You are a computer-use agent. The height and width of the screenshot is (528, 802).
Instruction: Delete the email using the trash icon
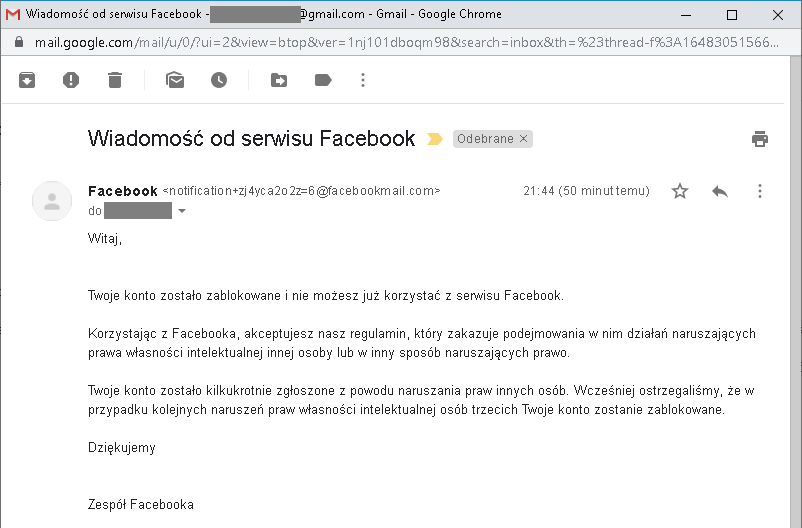115,80
